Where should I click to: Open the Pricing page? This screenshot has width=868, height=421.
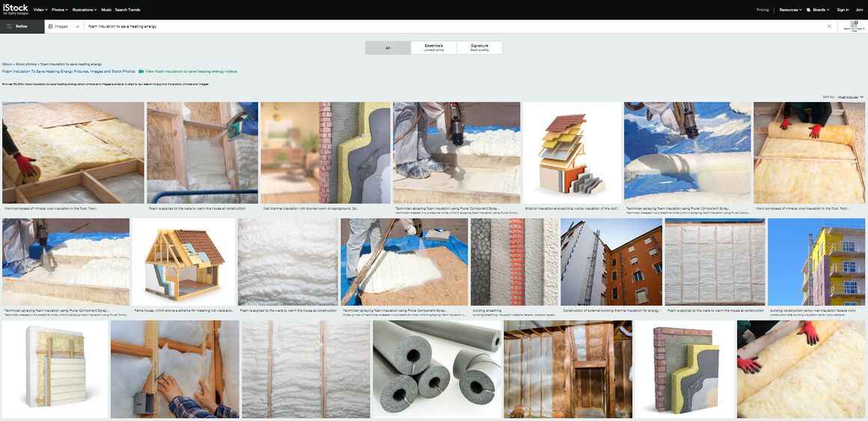pos(762,10)
